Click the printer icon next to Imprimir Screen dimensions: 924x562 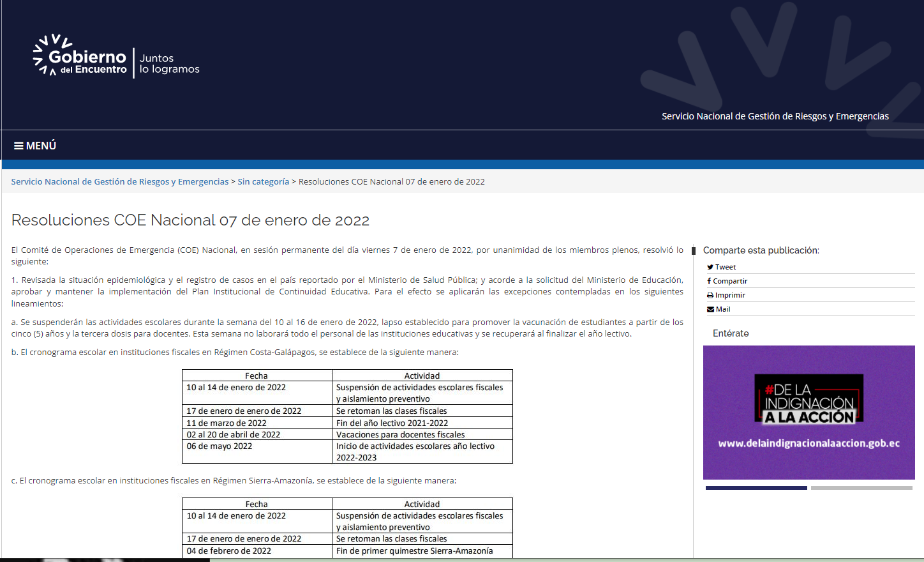tap(710, 295)
